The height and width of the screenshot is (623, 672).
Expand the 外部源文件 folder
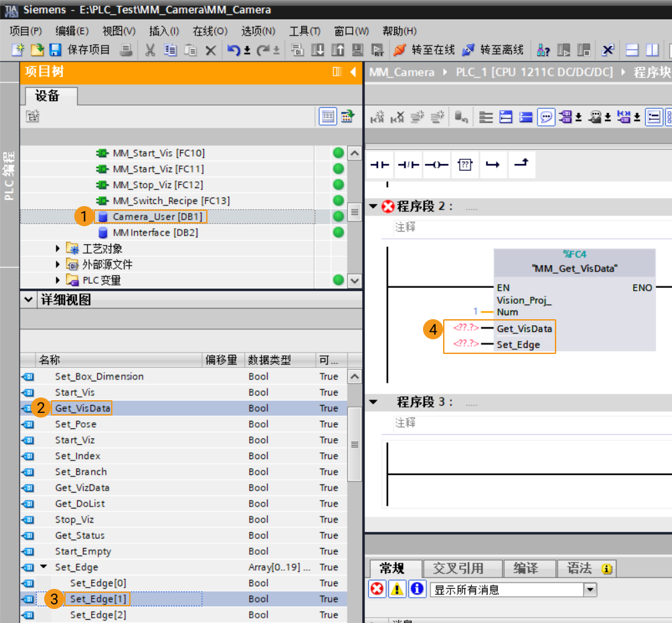[58, 264]
